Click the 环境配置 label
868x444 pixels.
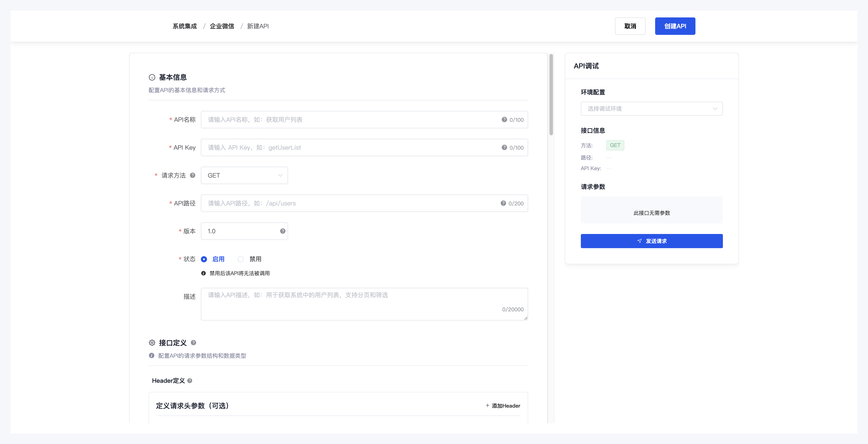(593, 92)
